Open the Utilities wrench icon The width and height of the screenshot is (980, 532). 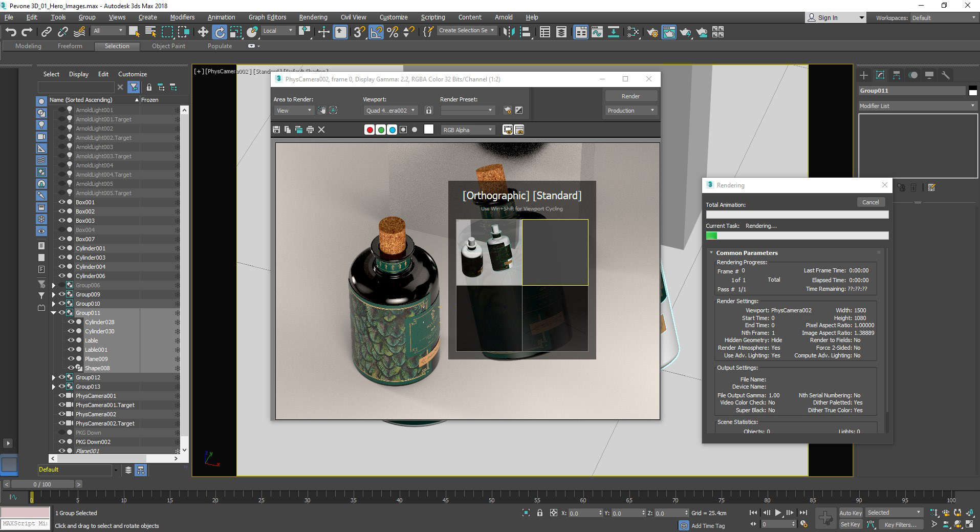946,75
